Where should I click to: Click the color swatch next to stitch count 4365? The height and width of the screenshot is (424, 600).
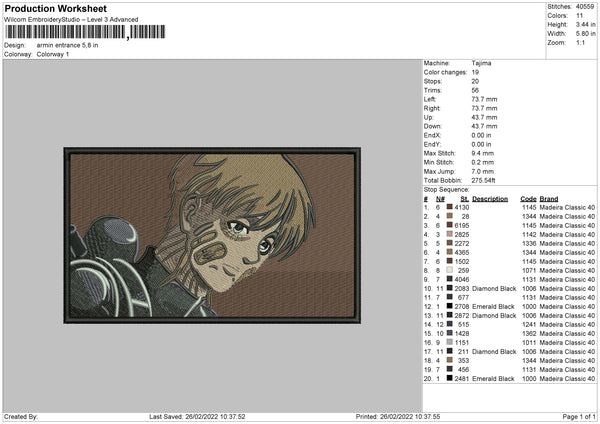[x=450, y=252]
